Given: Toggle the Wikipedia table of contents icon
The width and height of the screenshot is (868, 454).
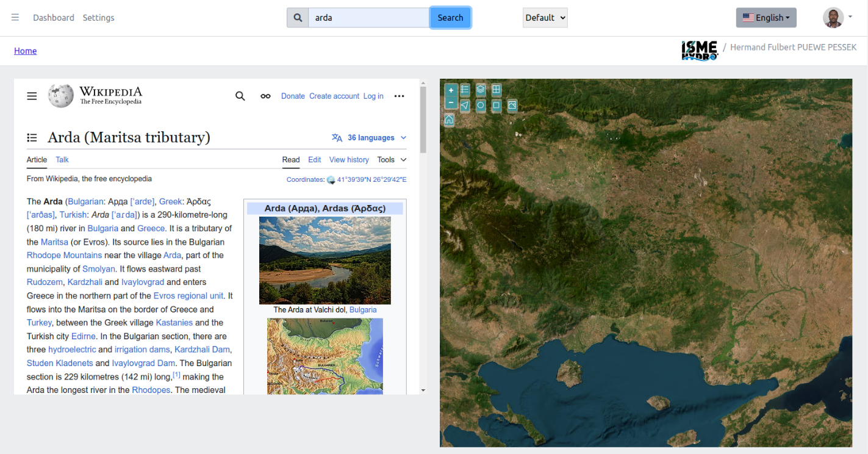Looking at the screenshot, I should pyautogui.click(x=32, y=138).
